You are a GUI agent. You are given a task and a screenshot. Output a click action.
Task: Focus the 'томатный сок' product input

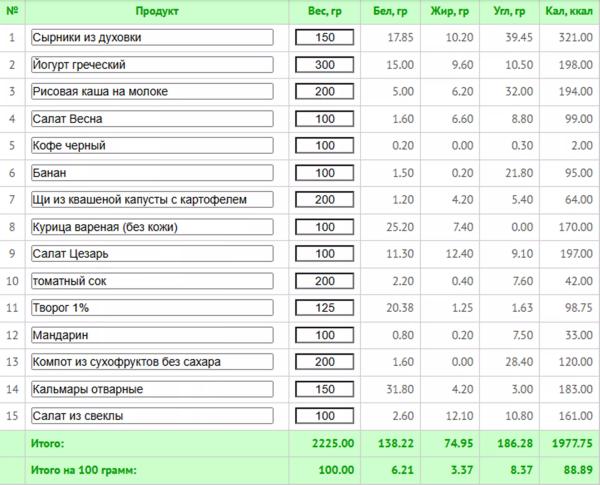click(152, 281)
